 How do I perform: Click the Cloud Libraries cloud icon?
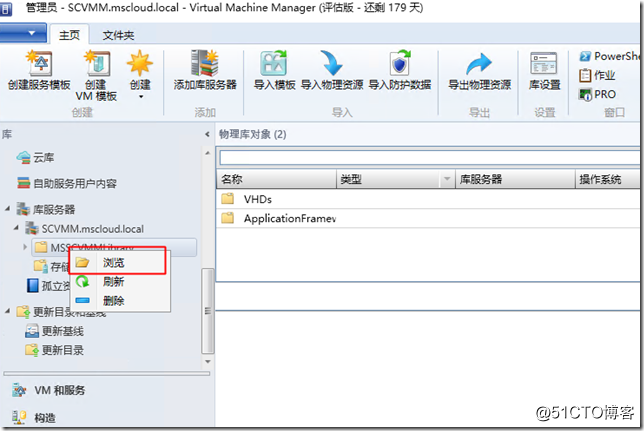tap(23, 157)
